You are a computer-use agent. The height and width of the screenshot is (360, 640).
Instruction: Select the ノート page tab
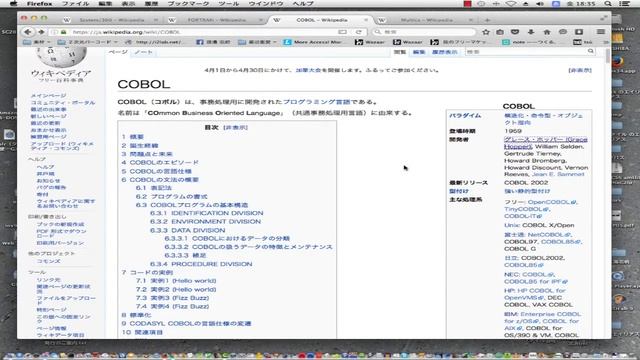pos(144,52)
